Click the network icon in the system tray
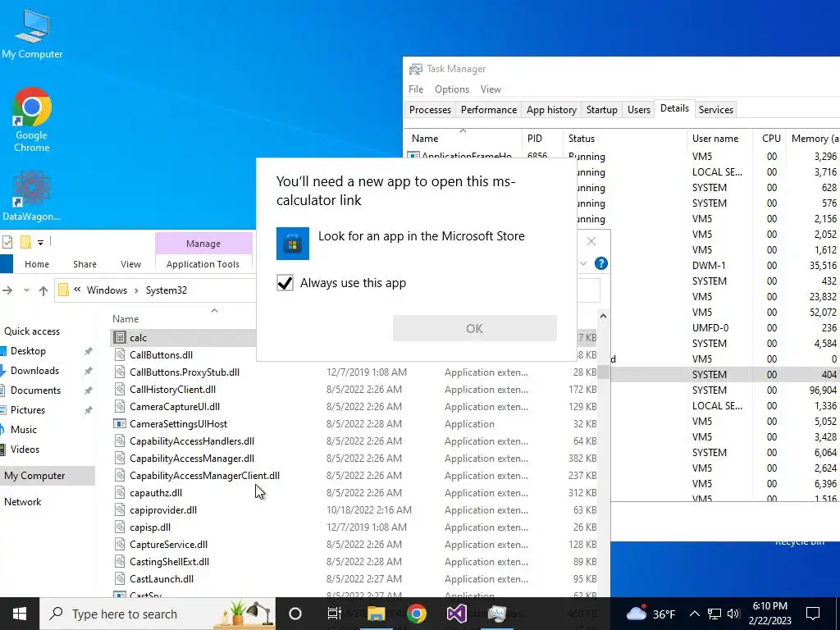Viewport: 840px width, 630px height. [x=714, y=614]
